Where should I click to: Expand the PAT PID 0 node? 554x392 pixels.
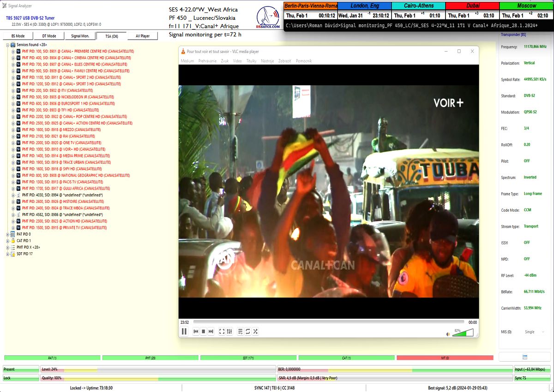coord(7,234)
